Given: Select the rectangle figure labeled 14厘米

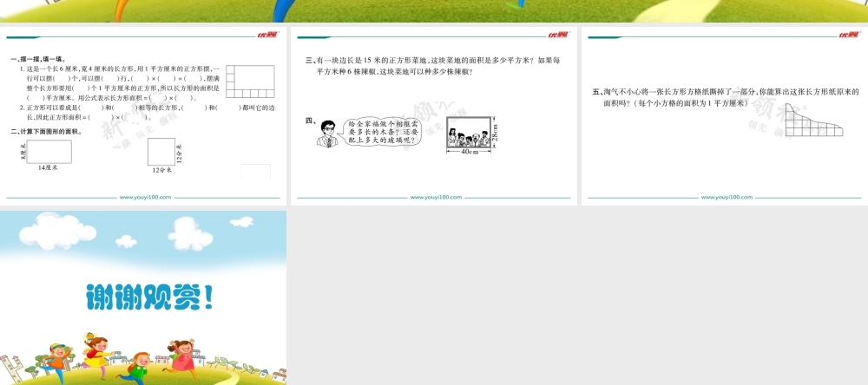Looking at the screenshot, I should point(49,152).
